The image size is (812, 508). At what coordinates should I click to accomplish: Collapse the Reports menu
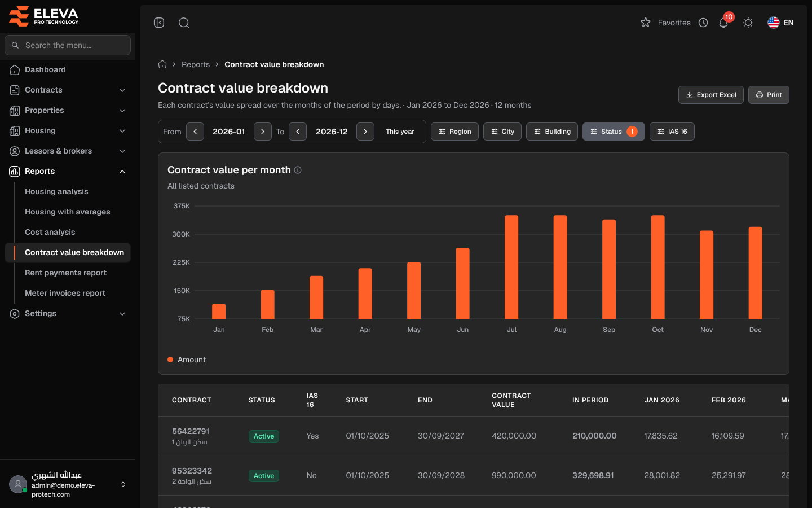click(x=68, y=171)
